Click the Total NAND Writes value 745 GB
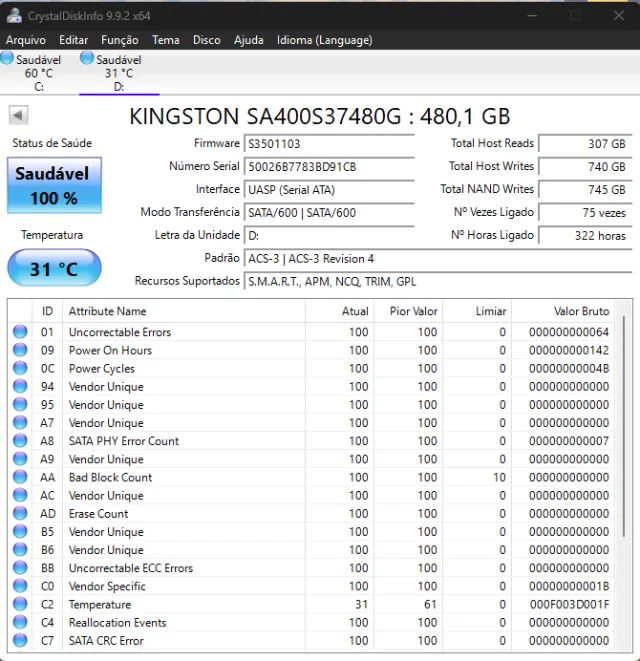The height and width of the screenshot is (661, 640). 586,190
